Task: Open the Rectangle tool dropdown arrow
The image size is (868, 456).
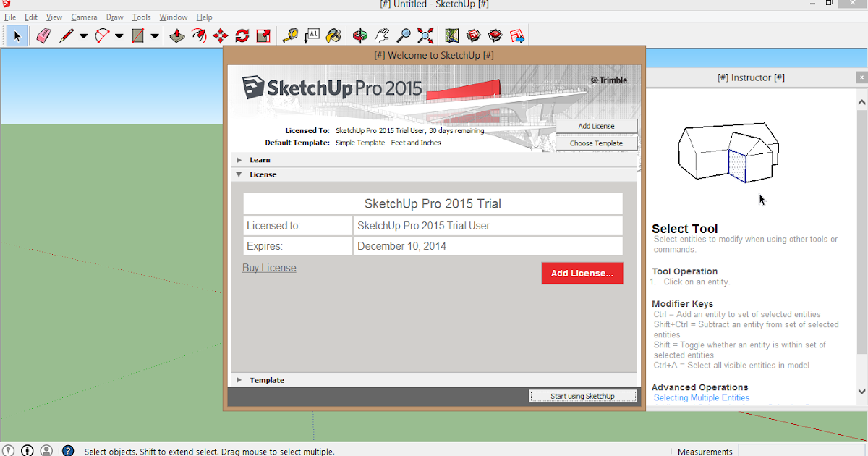Action: tap(154, 35)
